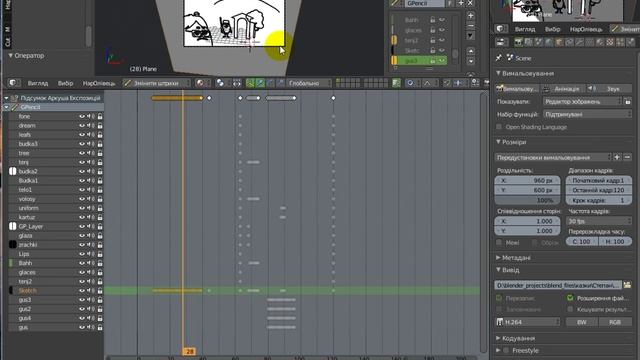This screenshot has height=360, width=640.
Task: Enable Open Shading Language checkbox
Action: click(499, 127)
